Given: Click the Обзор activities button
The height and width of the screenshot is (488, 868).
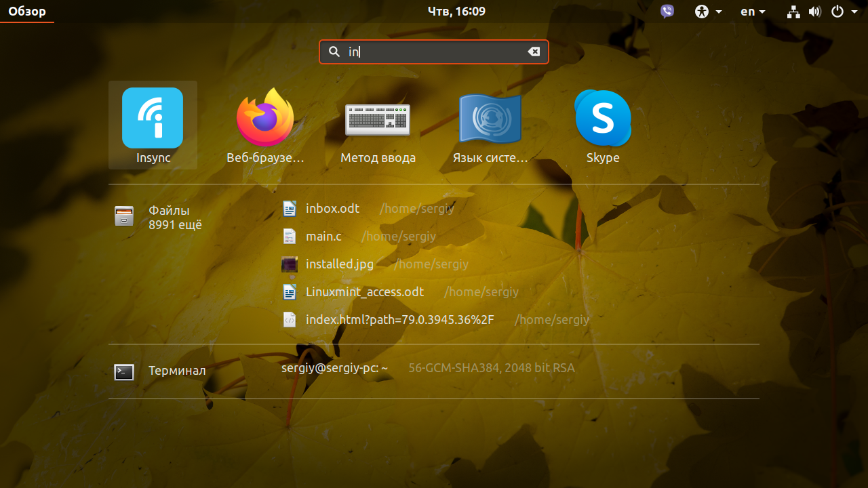Looking at the screenshot, I should 27,12.
